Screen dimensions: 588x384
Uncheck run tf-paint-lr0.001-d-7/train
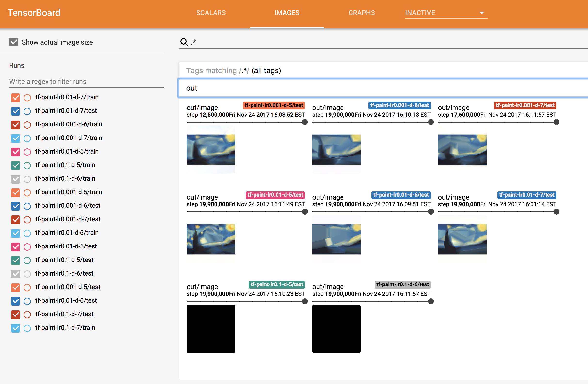[16, 138]
